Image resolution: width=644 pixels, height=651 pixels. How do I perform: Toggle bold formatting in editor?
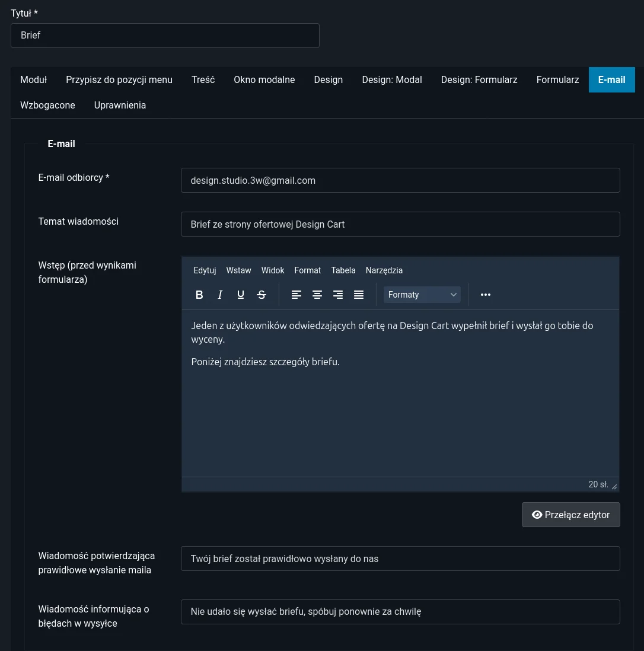pyautogui.click(x=199, y=295)
